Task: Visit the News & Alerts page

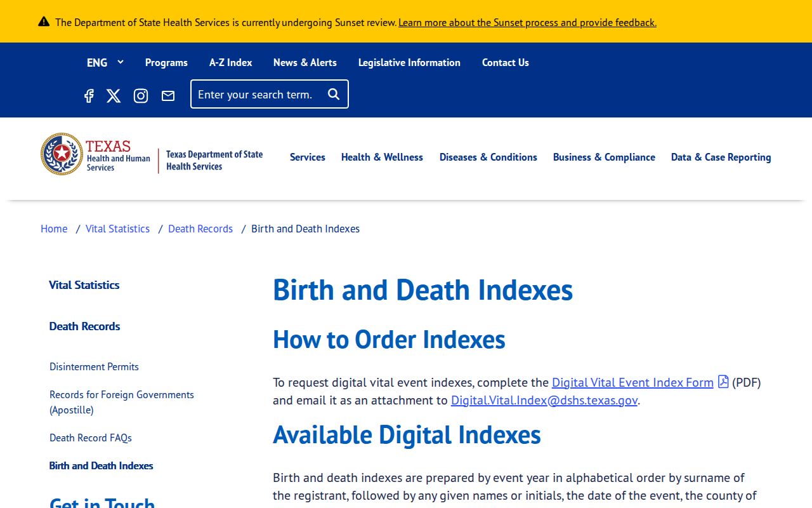Action: (x=305, y=62)
